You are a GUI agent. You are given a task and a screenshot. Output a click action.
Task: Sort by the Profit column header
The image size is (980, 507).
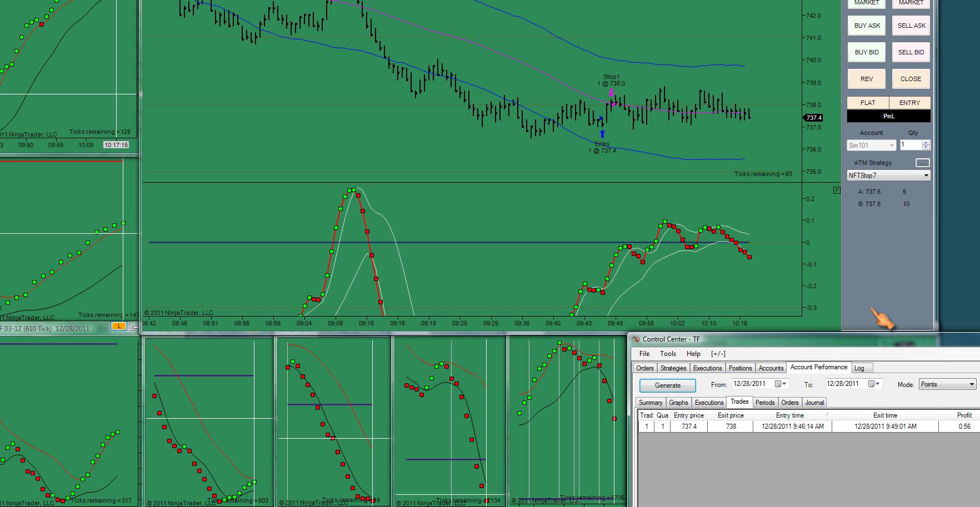tap(959, 415)
